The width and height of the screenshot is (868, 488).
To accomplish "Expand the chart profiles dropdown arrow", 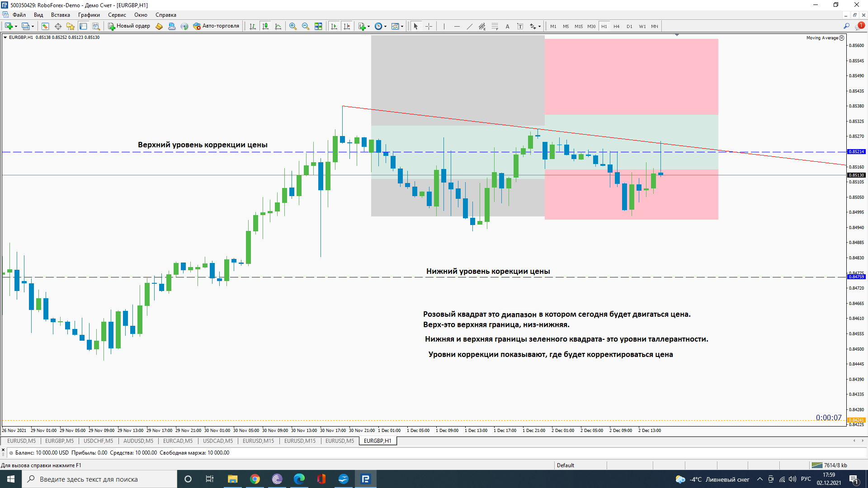I will [x=33, y=27].
